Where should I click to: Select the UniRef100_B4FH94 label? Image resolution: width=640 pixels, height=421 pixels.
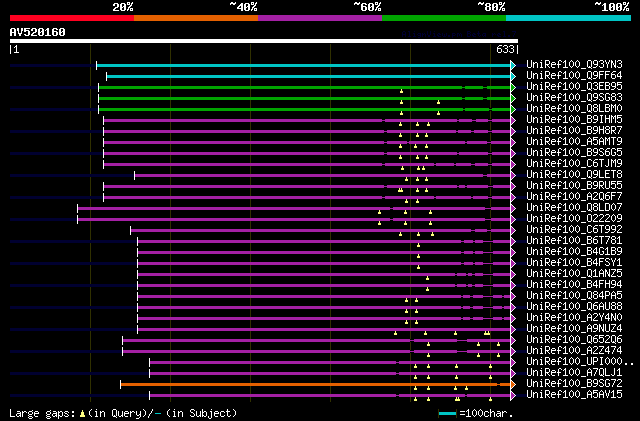[574, 285]
